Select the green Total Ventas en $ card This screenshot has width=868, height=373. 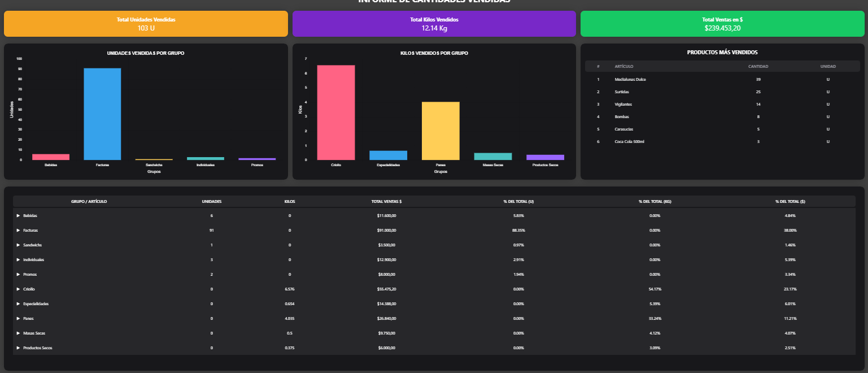722,24
